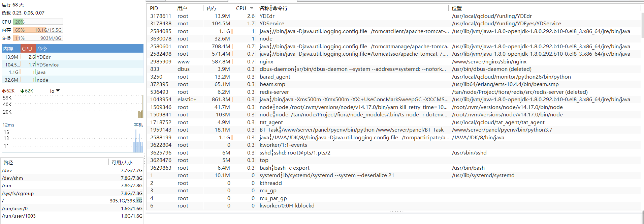Click the 本机 link above the latency chart
This screenshot has height=224, width=644.
(x=138, y=125)
